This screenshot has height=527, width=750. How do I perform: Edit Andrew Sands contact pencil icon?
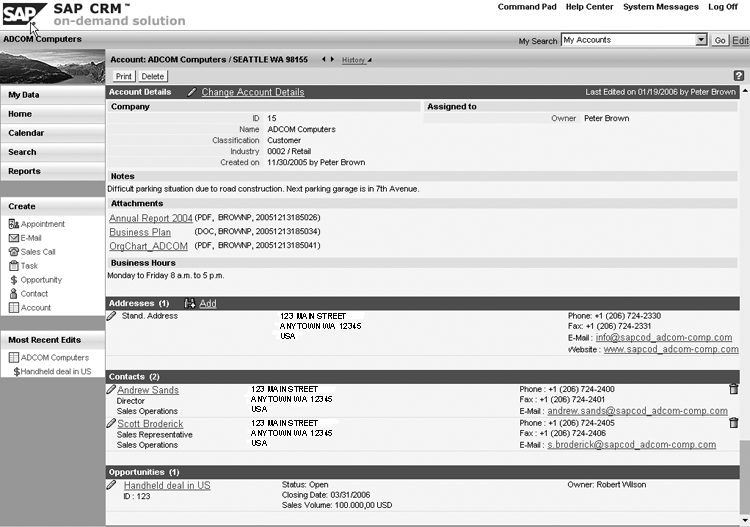[x=111, y=389]
